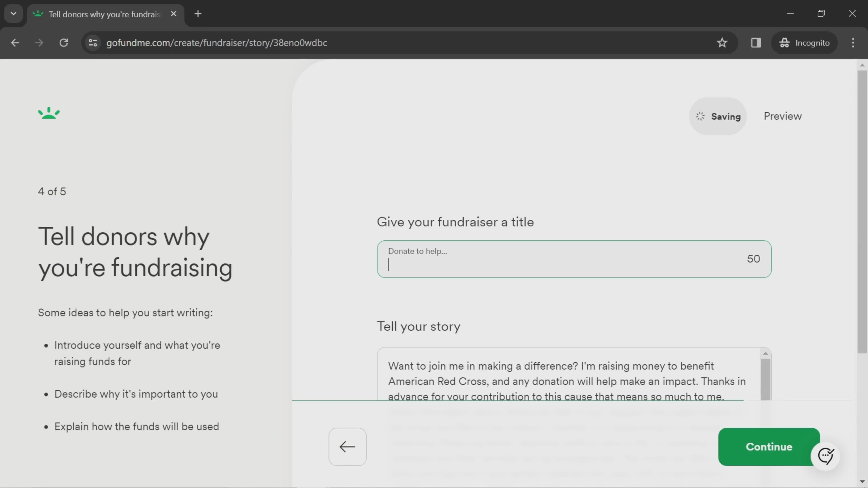Click the address bar URL

(x=217, y=43)
